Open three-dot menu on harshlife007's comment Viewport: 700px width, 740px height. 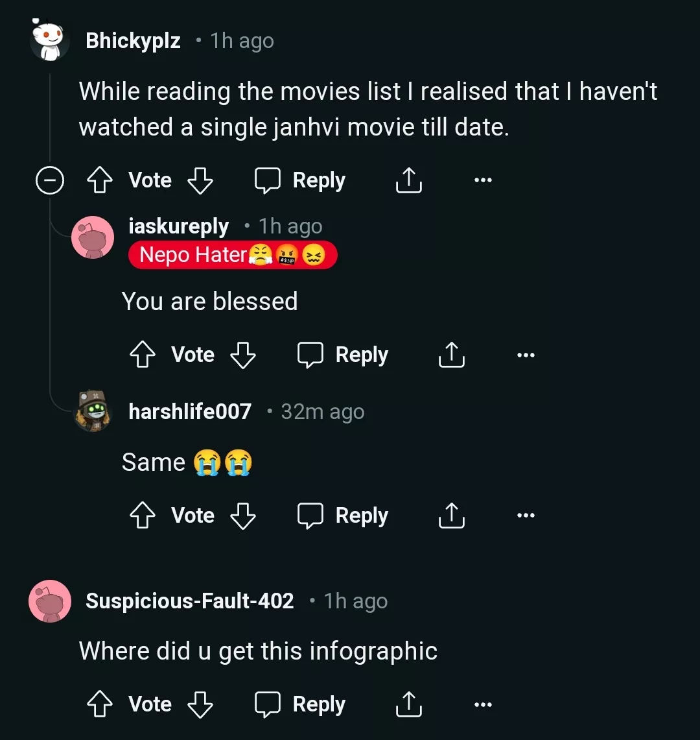526,516
